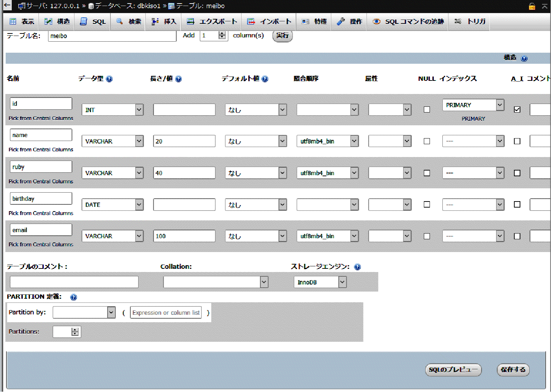Click the back arrow icon at top left
This screenshot has height=392, width=551.
point(7,6)
